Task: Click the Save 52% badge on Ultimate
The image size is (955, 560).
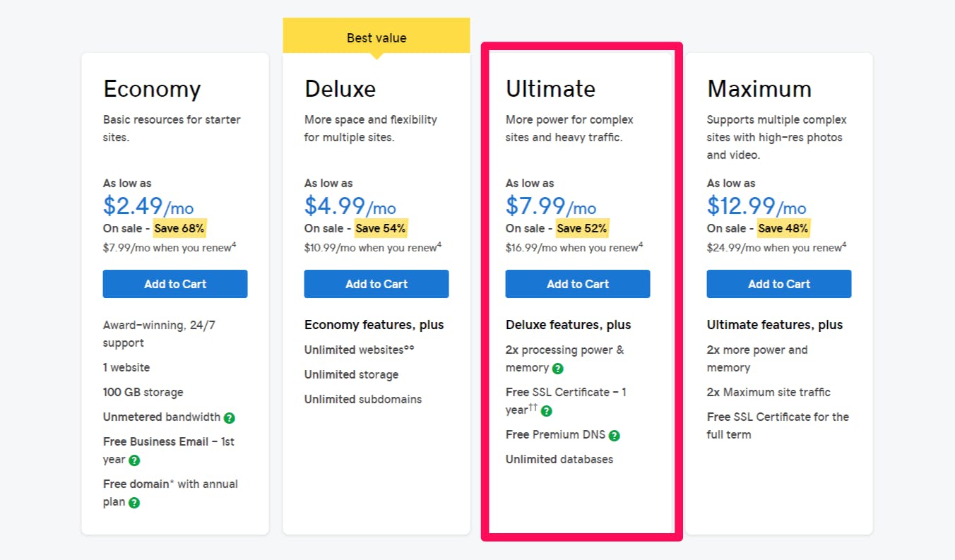Action: (x=582, y=228)
